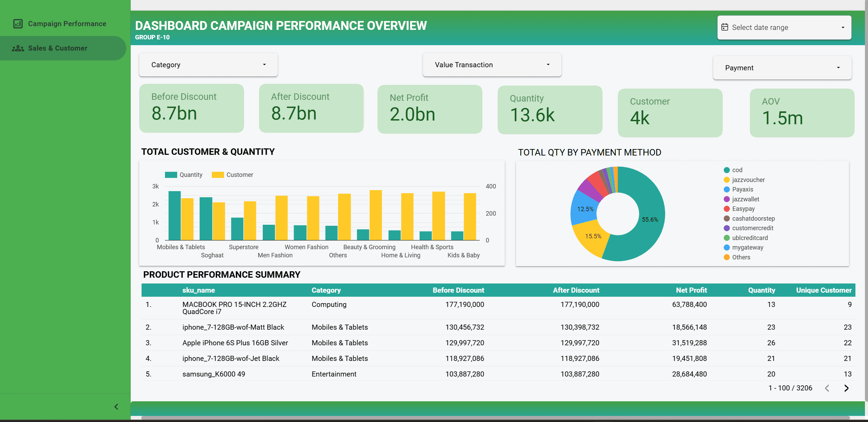Click the calendar icon in date range

click(x=725, y=27)
